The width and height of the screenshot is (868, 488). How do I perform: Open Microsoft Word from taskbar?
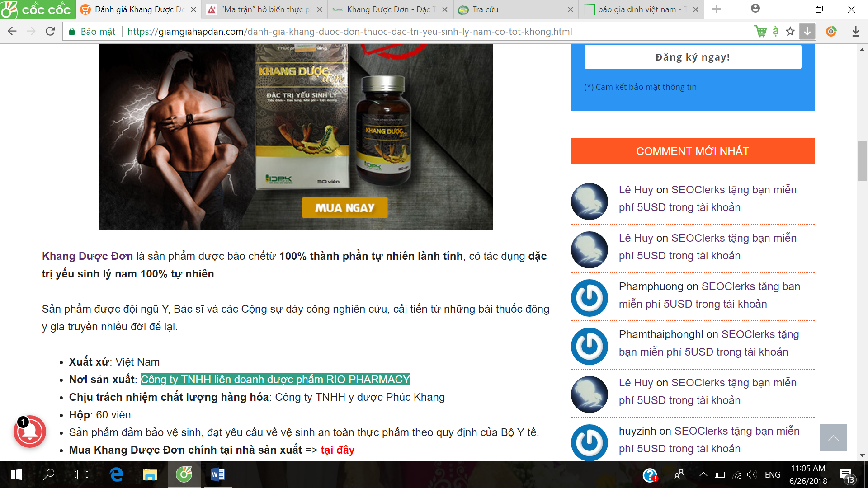[x=218, y=474]
